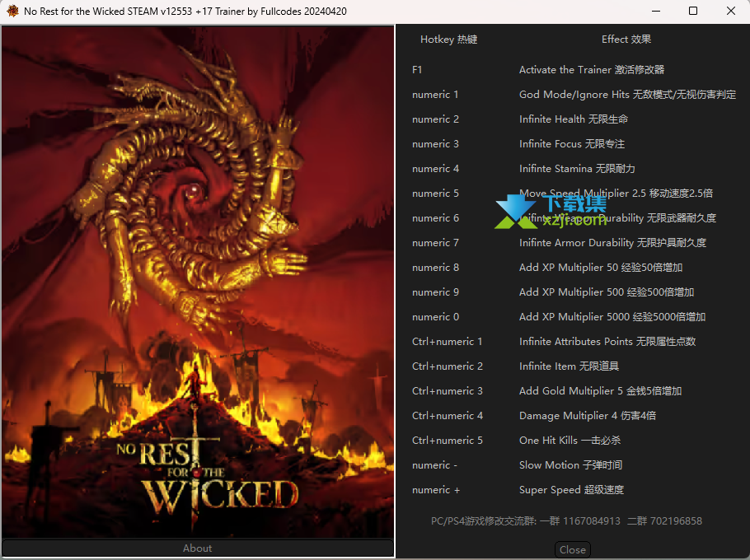Screen dimensions: 750x560
Task: Click the 'numeric 7' hotkey label
Action: coord(435,243)
